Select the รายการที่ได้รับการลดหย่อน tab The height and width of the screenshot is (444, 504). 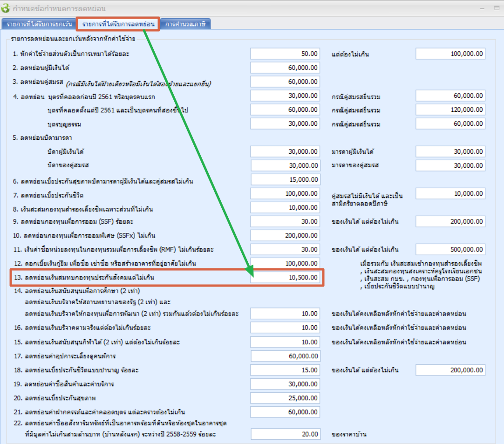tap(118, 24)
